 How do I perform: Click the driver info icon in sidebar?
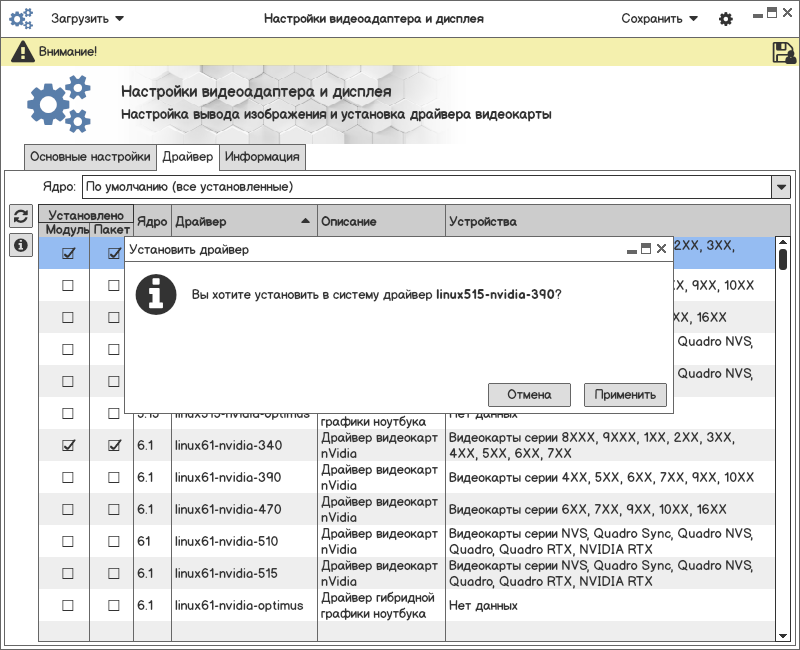click(20, 245)
